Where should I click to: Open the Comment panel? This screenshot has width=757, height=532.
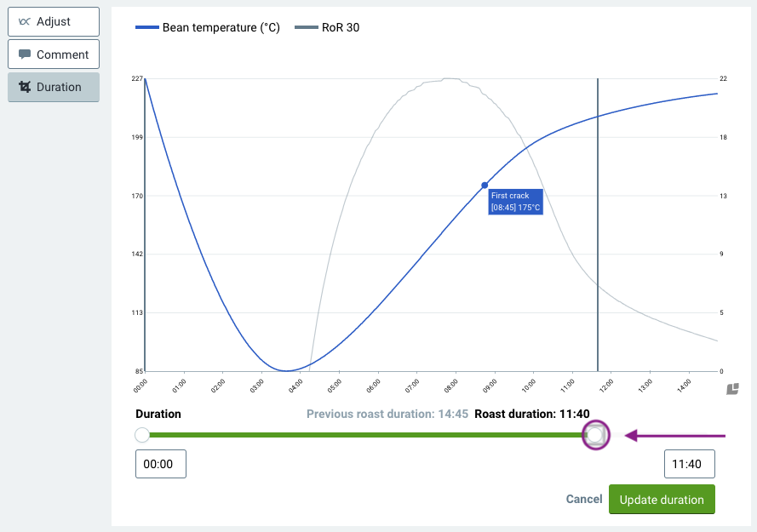pyautogui.click(x=54, y=54)
